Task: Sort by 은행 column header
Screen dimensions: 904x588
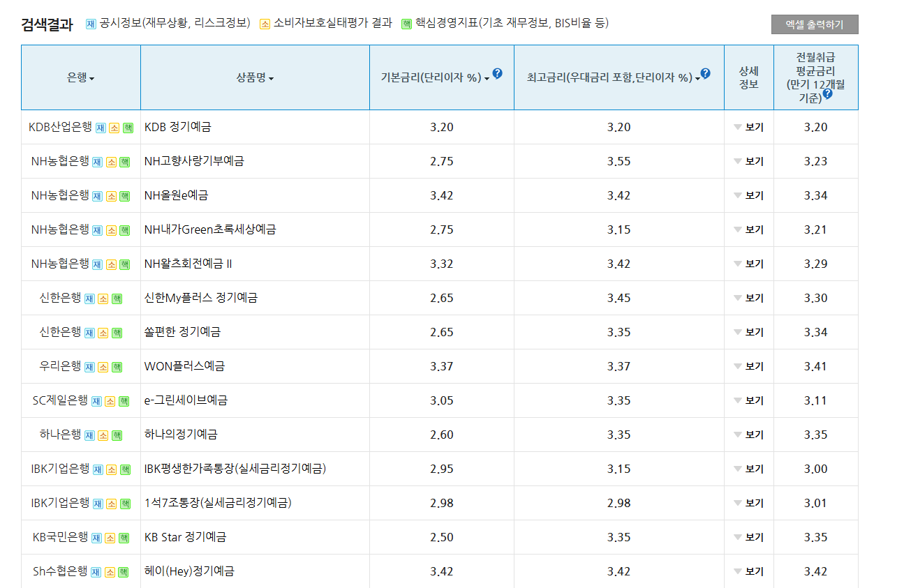Action: tap(81, 78)
